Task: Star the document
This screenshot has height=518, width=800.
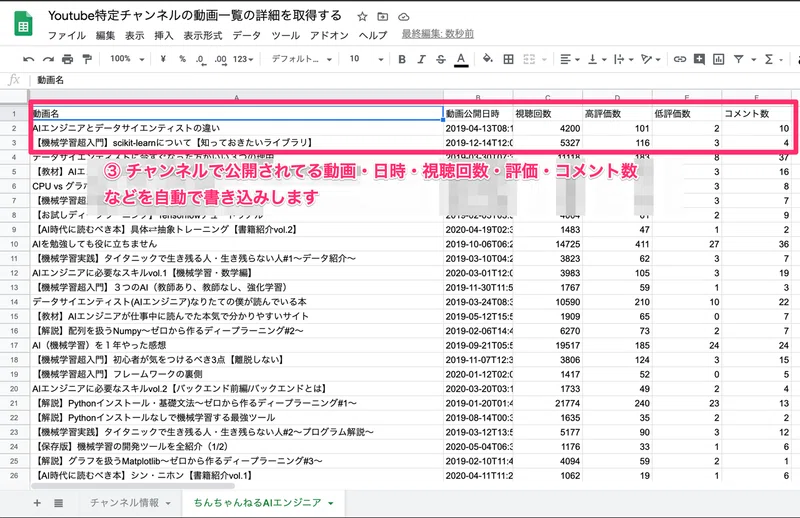Action: click(x=362, y=16)
